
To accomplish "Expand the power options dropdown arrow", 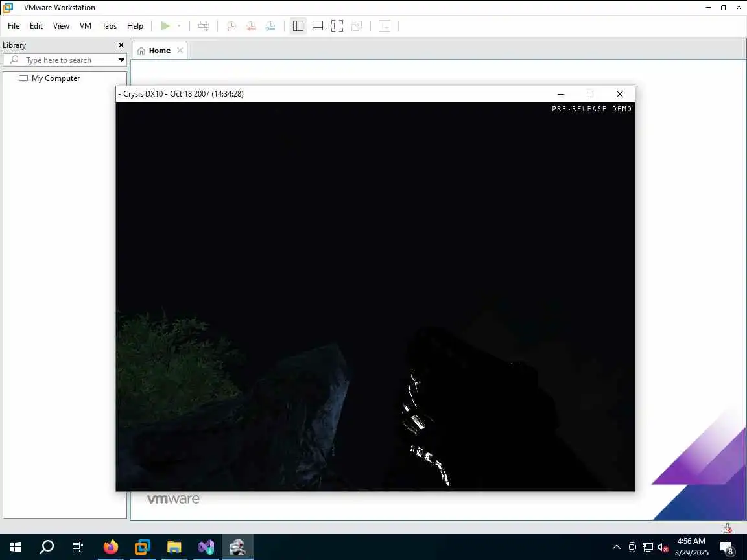I will (x=179, y=26).
